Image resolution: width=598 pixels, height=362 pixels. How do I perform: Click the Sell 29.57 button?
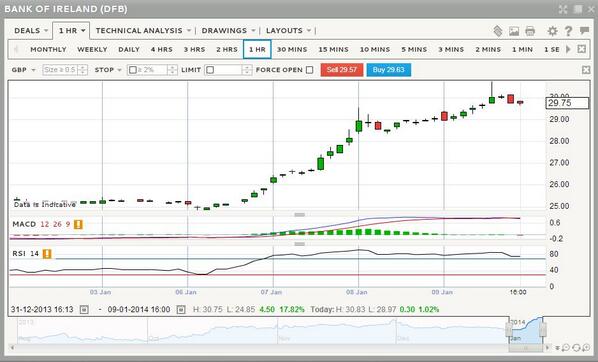click(x=342, y=70)
